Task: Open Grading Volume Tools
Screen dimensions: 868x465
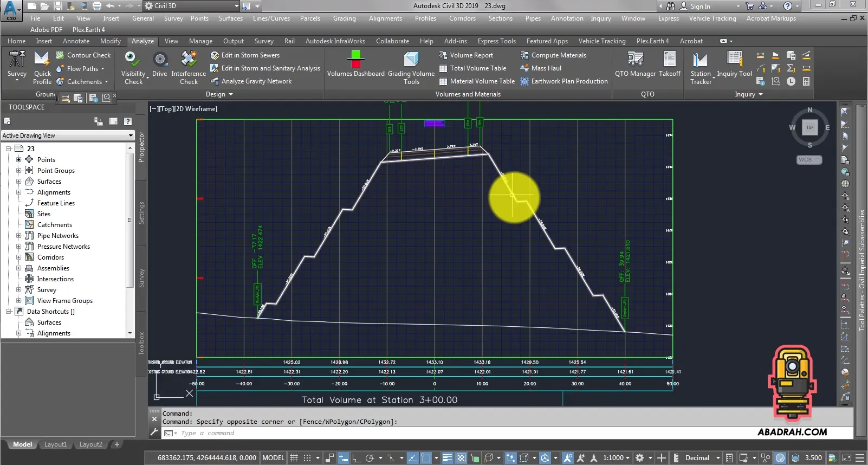Action: 411,59
